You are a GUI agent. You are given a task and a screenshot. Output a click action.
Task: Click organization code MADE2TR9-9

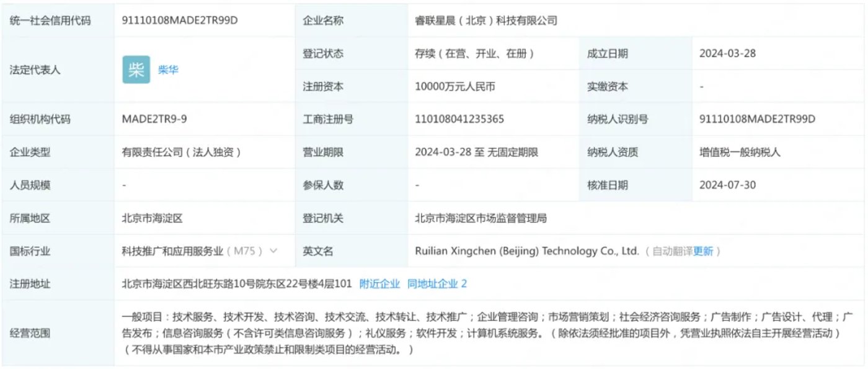pyautogui.click(x=154, y=119)
